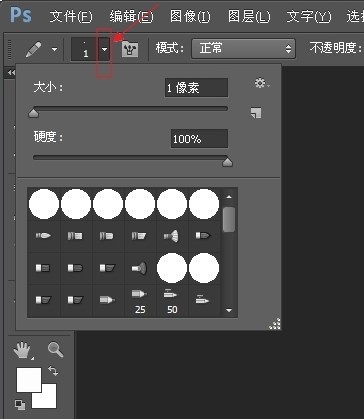Image resolution: width=364 pixels, height=419 pixels.
Task: Click brush list scrollbar down arrow
Action: 229,310
